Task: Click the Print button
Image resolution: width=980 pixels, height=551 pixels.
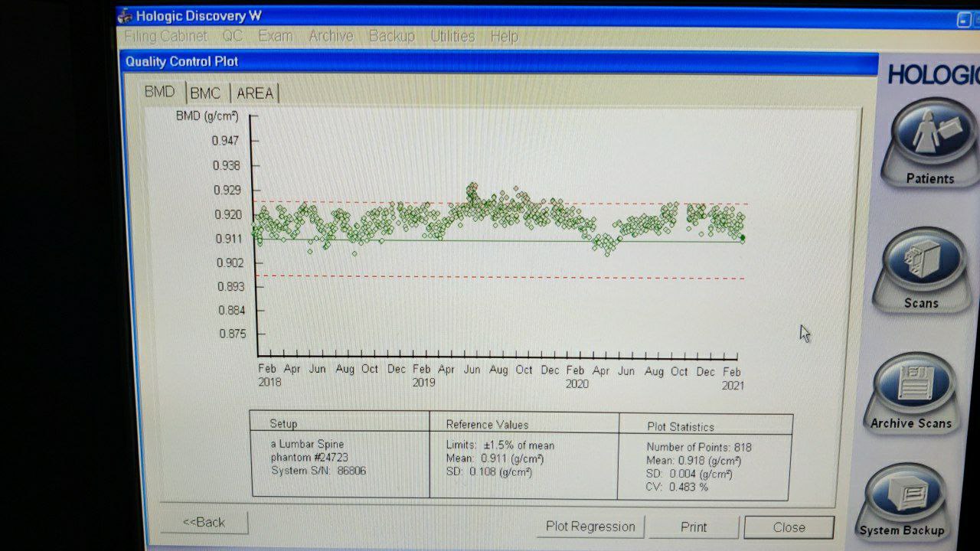Action: [694, 527]
